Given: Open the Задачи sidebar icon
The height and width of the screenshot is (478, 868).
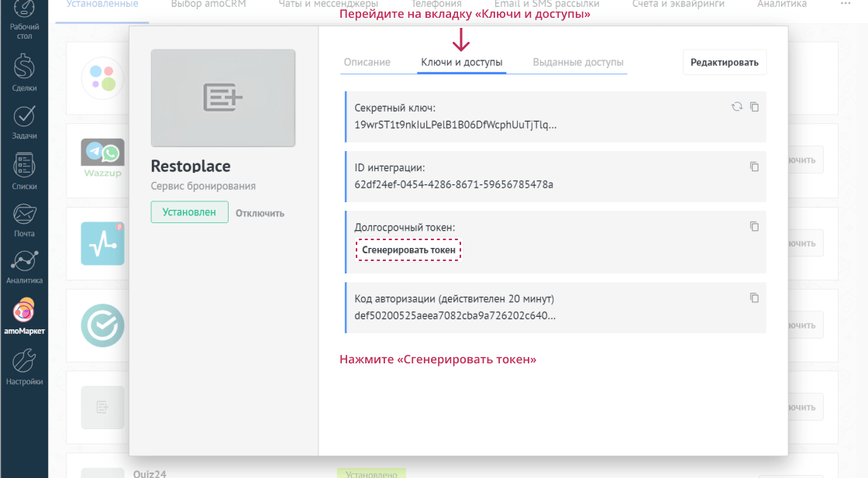Looking at the screenshot, I should pos(24,122).
